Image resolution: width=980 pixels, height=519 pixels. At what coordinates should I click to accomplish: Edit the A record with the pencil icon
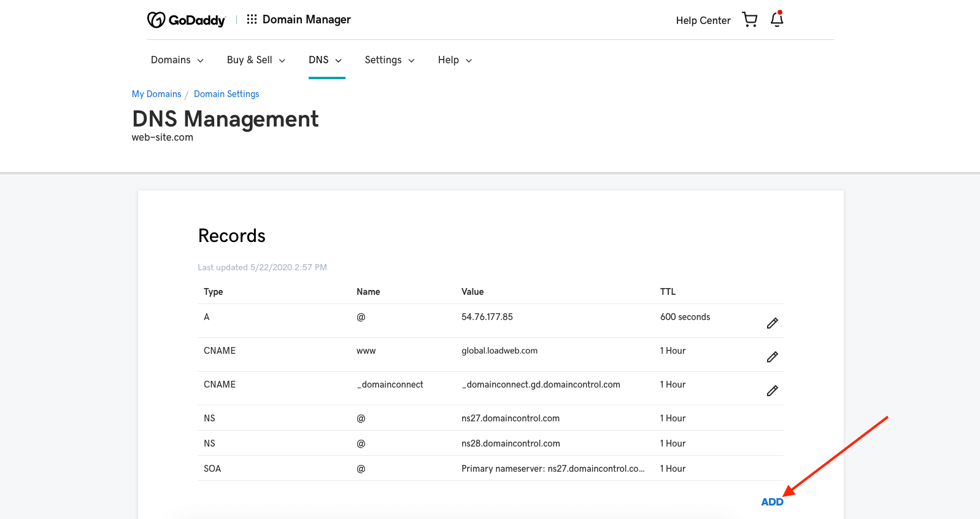[x=772, y=323]
